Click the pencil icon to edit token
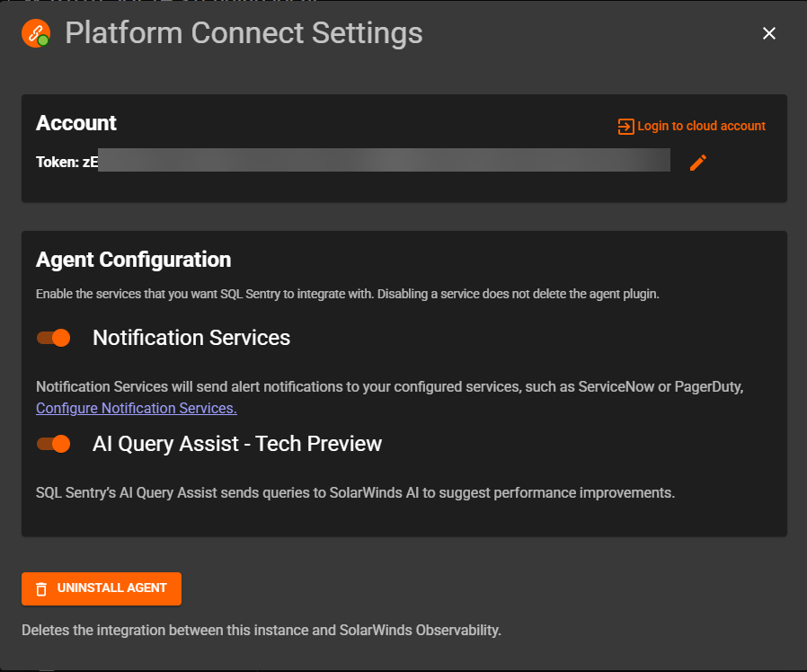 coord(697,163)
